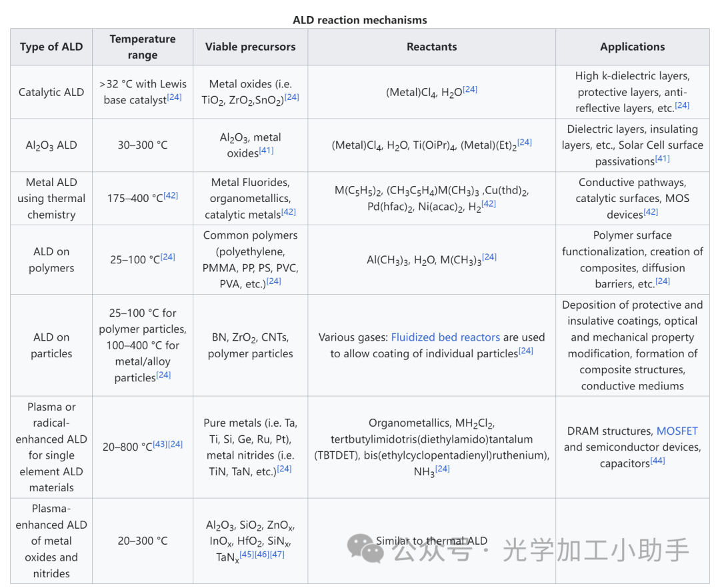Follow the MOSFET hyperlink
Screen dimensions: 720x588
click(677, 431)
